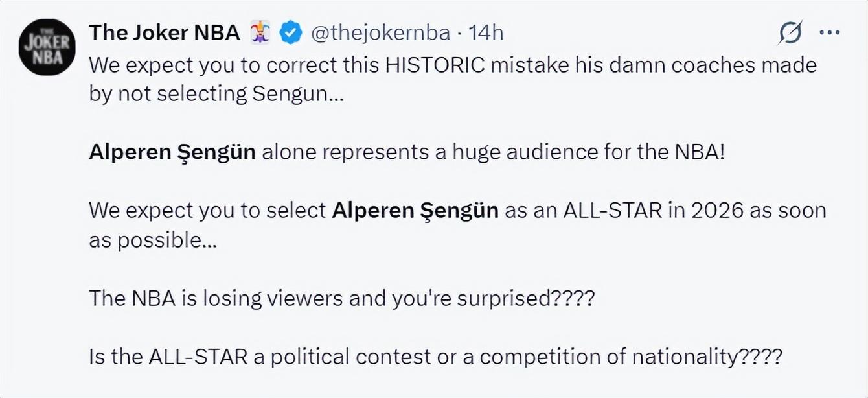This screenshot has height=398, width=868.
Task: Open The Joker NBA profile avatar
Action: pos(47,47)
